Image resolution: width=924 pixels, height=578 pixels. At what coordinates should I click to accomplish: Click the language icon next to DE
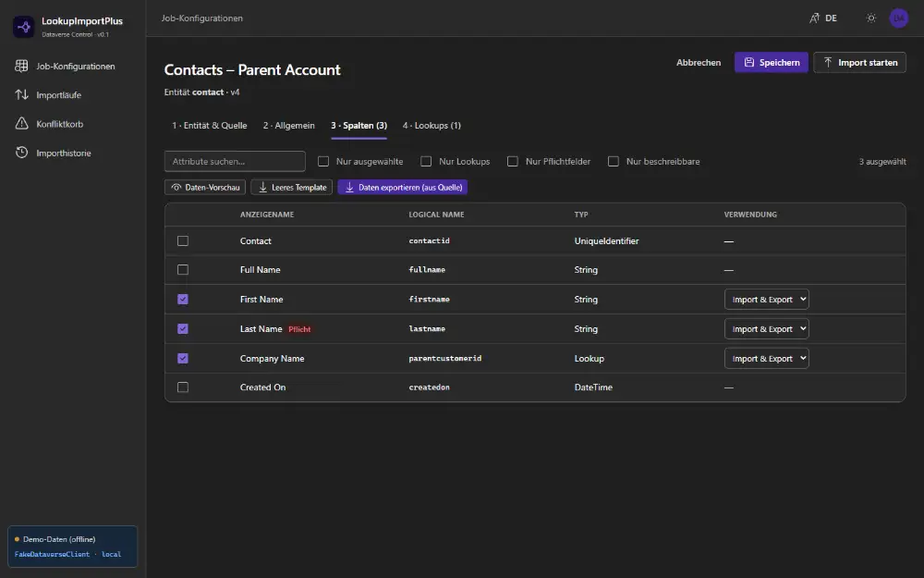(814, 18)
